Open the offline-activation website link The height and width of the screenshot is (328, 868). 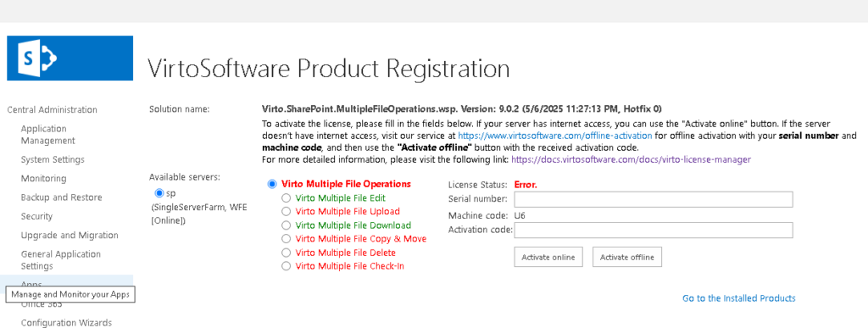pyautogui.click(x=554, y=136)
